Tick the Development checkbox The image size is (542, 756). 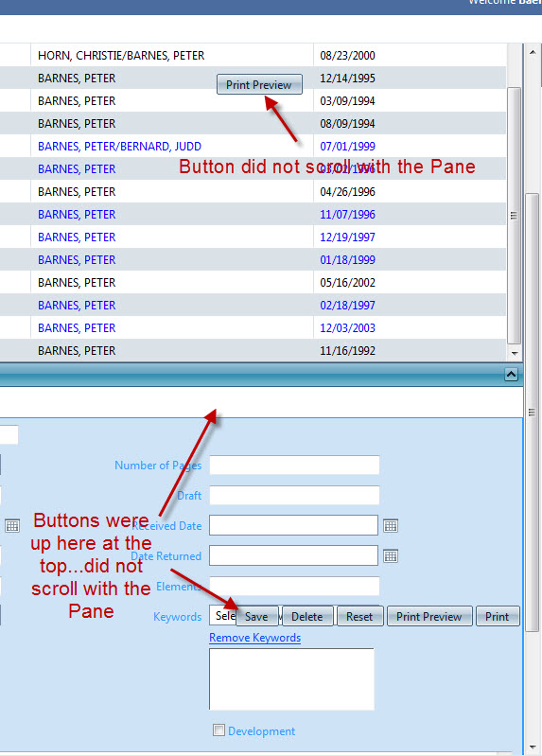click(219, 730)
